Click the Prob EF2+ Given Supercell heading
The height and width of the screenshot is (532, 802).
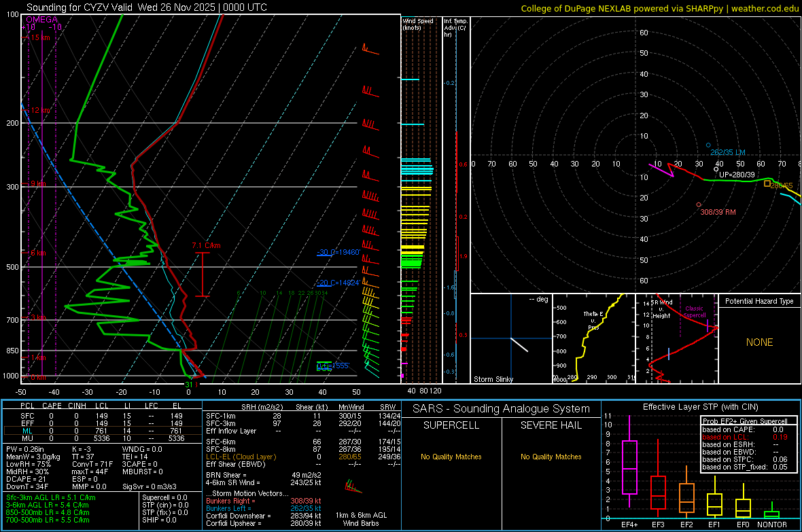[745, 421]
